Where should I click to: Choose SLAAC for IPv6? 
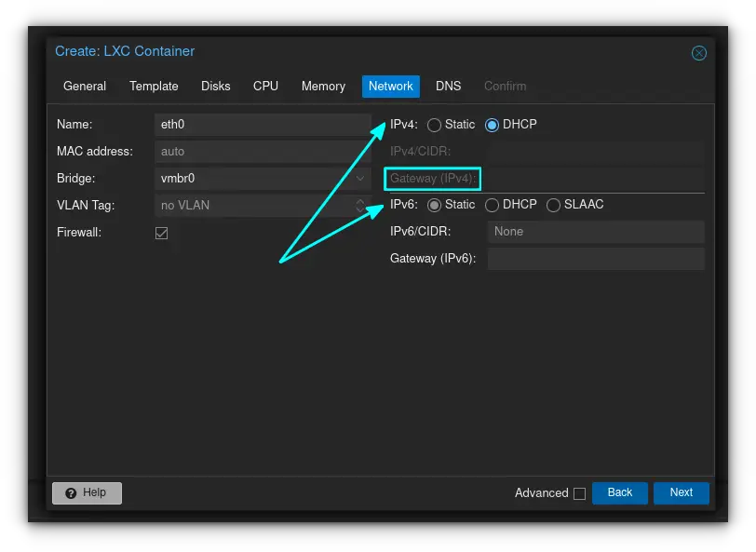(554, 205)
